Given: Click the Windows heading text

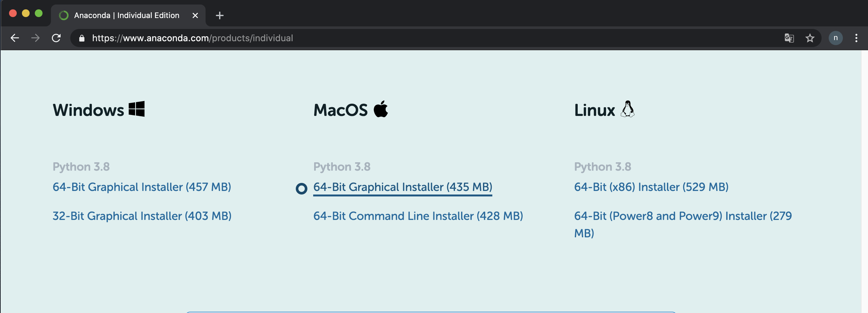Looking at the screenshot, I should click(x=88, y=110).
